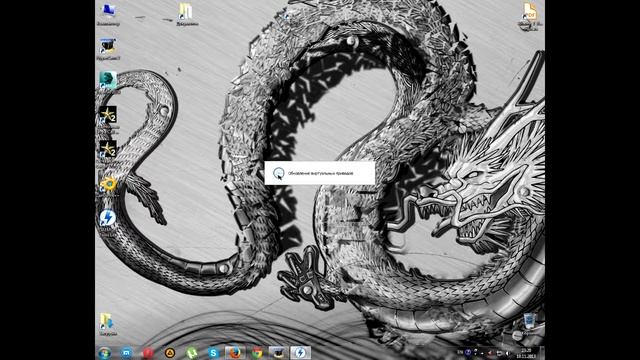Image resolution: width=640 pixels, height=360 pixels.
Task: Select the Recycle Bin desktop icon
Action: (x=529, y=324)
